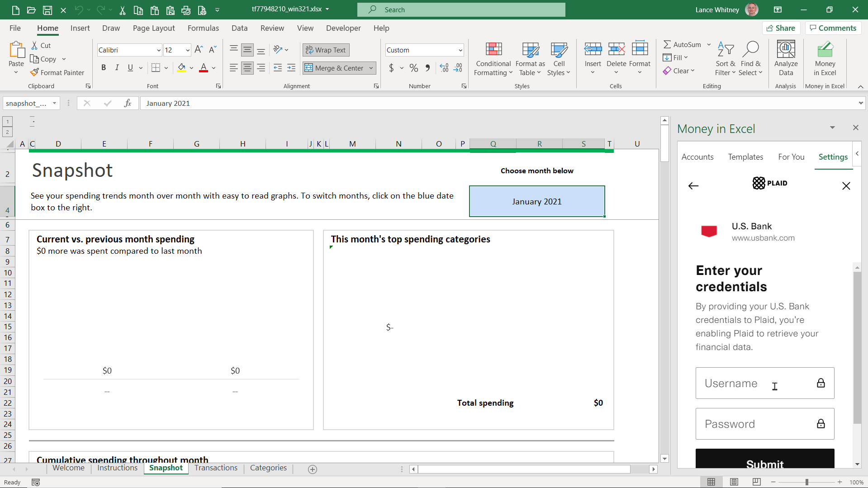Viewport: 868px width, 488px height.
Task: Open font size dropdown
Action: tap(188, 50)
